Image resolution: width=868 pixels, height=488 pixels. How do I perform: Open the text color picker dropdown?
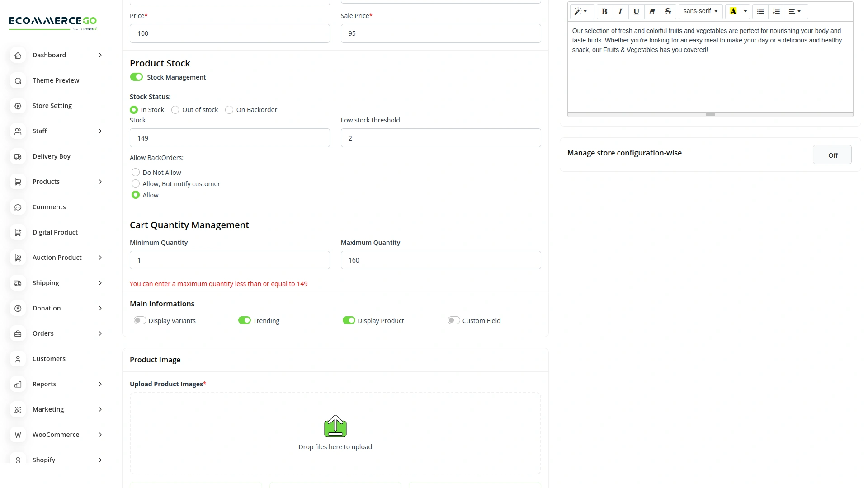pos(745,11)
